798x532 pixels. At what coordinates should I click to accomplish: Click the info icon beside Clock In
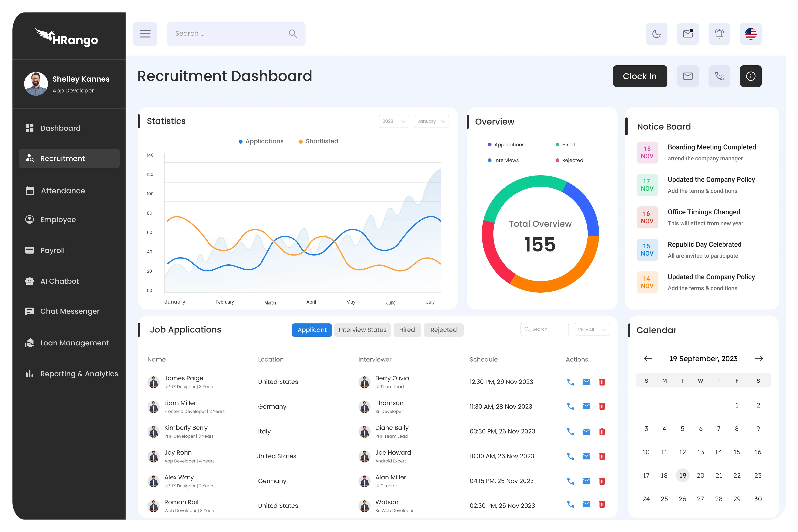click(x=750, y=76)
